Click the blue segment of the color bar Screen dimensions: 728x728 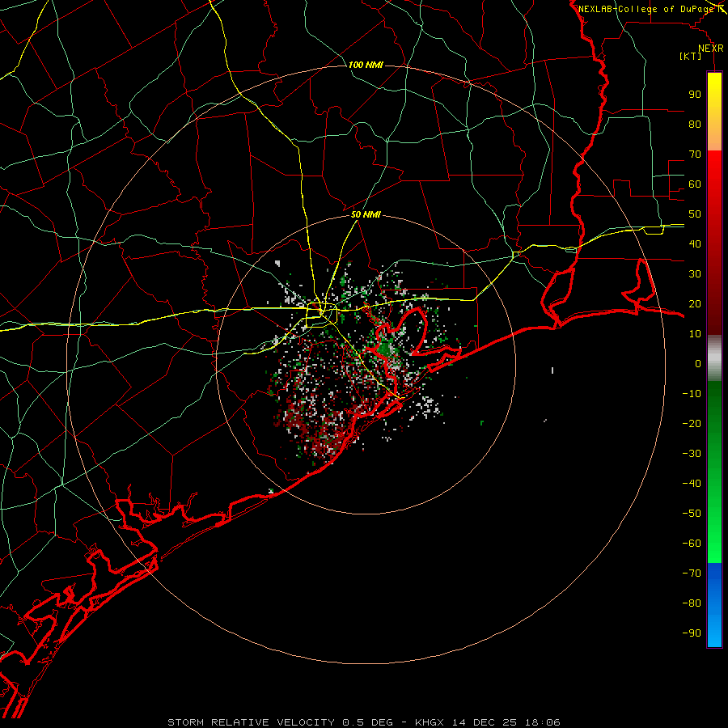(x=714, y=605)
